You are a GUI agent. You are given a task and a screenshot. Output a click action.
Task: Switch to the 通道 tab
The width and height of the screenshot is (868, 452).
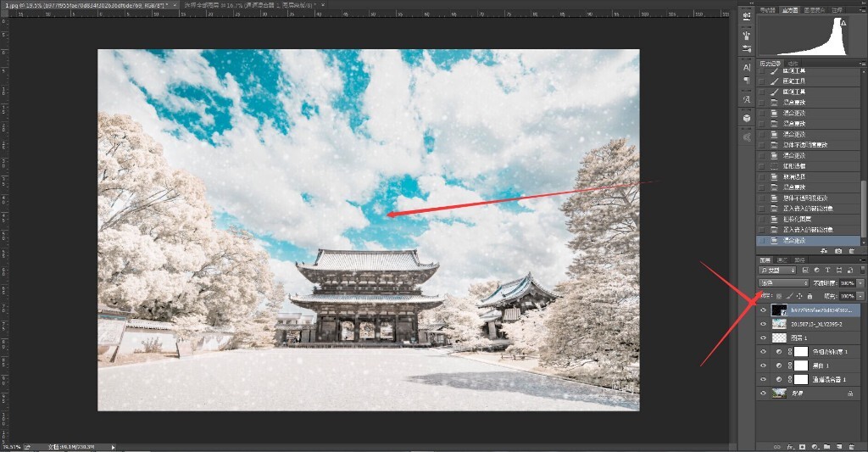782,259
